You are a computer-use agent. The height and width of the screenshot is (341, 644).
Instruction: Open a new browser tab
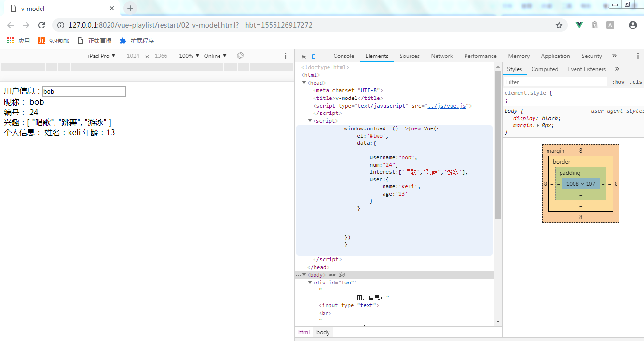tap(130, 8)
